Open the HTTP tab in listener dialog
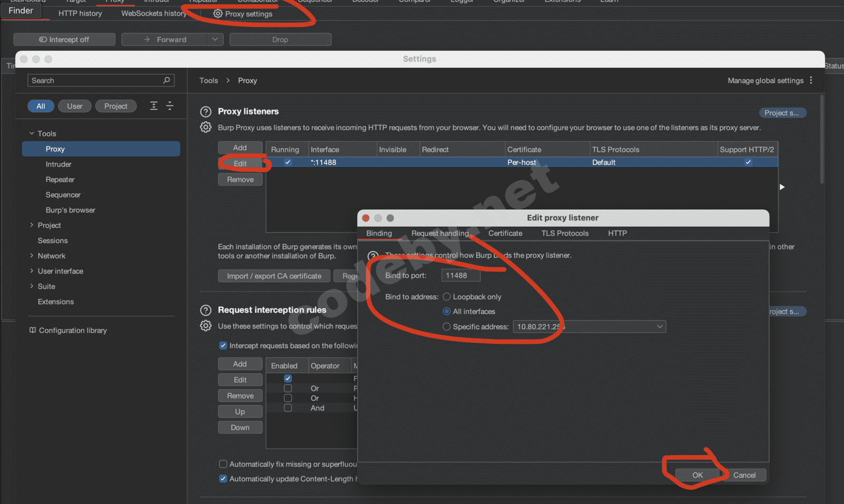Viewport: 844px width, 504px height. point(617,233)
